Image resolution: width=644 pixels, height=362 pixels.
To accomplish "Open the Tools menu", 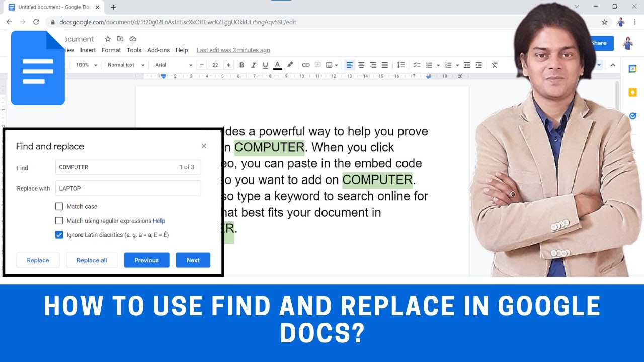I will click(134, 50).
